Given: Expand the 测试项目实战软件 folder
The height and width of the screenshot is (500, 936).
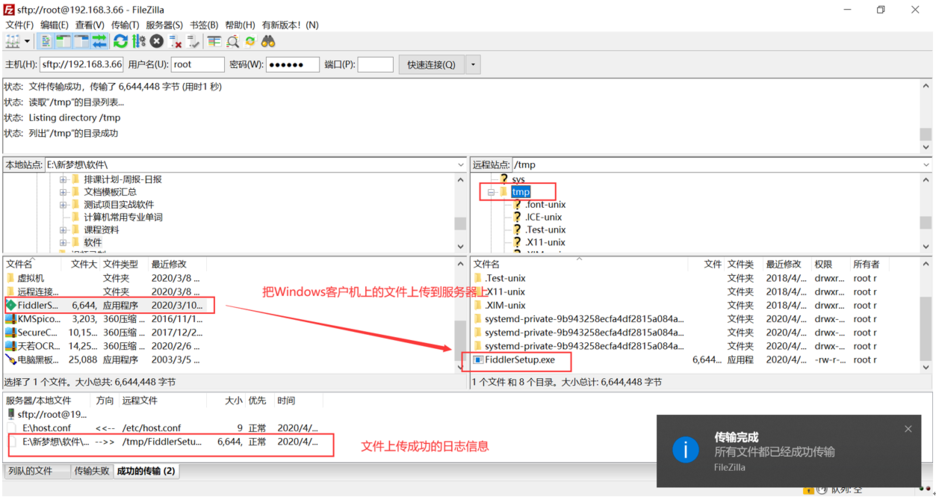Looking at the screenshot, I should pos(63,205).
